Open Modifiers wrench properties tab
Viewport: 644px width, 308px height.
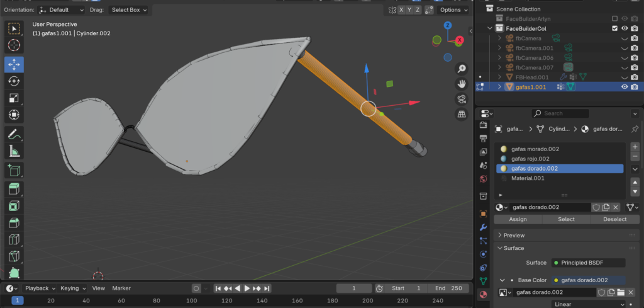pyautogui.click(x=483, y=227)
